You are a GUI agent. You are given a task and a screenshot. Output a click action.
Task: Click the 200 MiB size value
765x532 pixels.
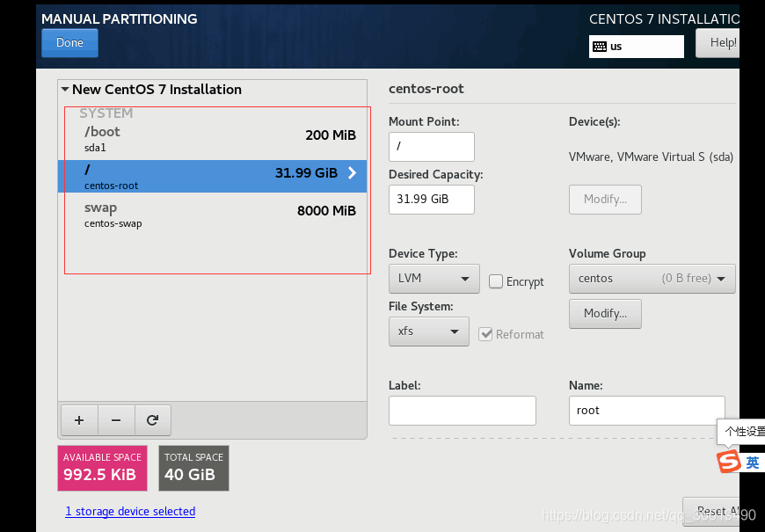coord(331,135)
